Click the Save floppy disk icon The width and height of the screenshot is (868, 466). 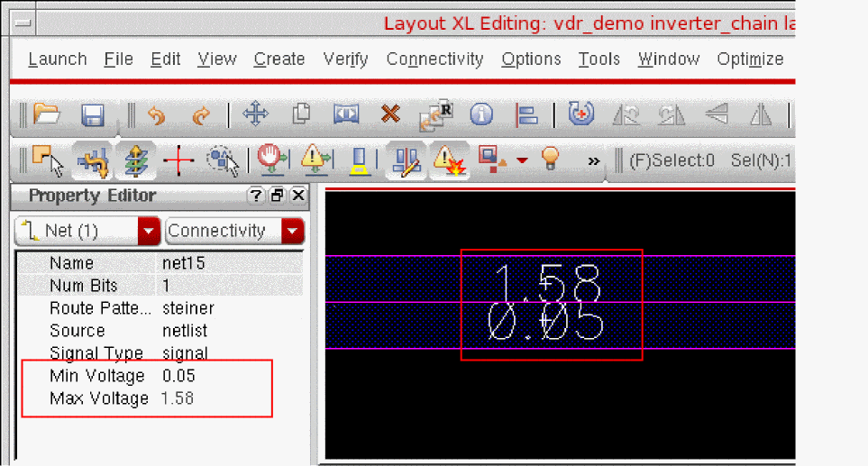pos(93,115)
